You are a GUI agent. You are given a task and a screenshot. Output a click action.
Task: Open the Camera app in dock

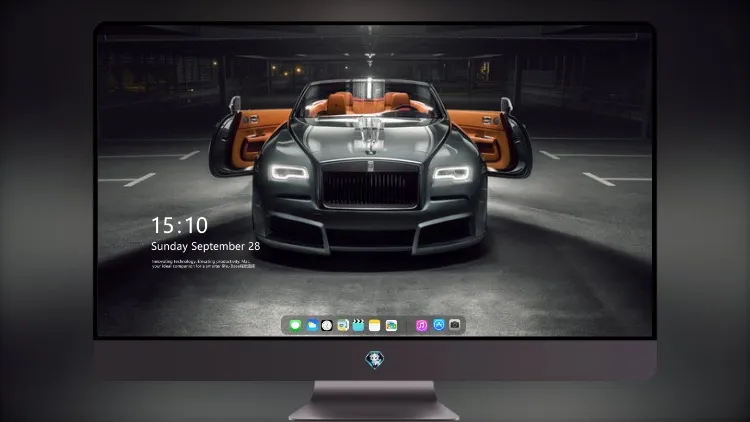[x=454, y=325]
